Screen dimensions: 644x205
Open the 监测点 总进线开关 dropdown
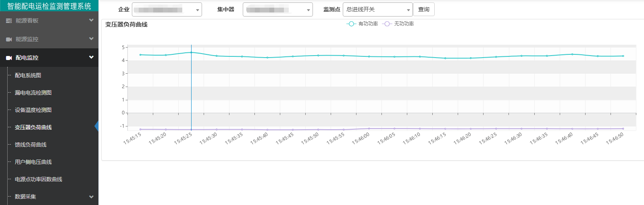(377, 10)
